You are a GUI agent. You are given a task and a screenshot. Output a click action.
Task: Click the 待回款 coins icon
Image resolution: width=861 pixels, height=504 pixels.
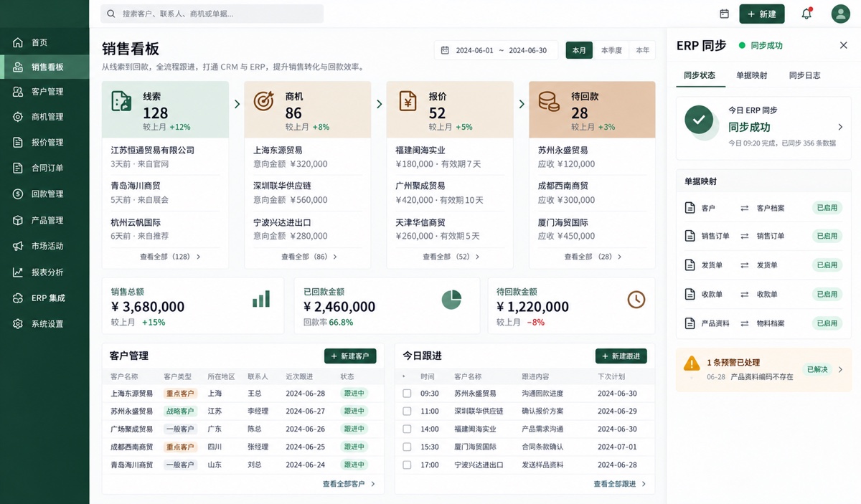click(549, 101)
